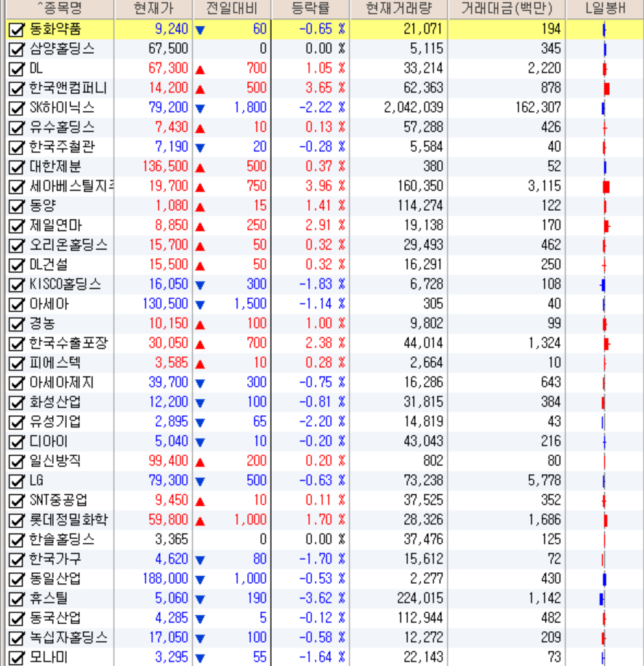Image resolution: width=644 pixels, height=666 pixels.
Task: Click the 제일연마 candle bar
Action: (x=607, y=226)
